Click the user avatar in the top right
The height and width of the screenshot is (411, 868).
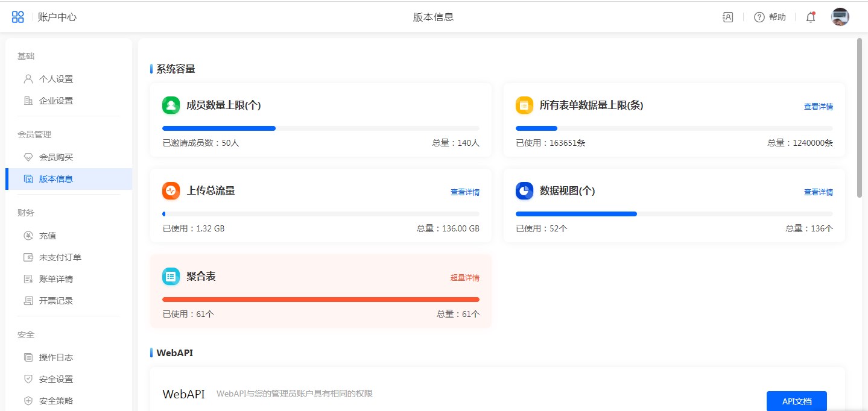pos(840,17)
